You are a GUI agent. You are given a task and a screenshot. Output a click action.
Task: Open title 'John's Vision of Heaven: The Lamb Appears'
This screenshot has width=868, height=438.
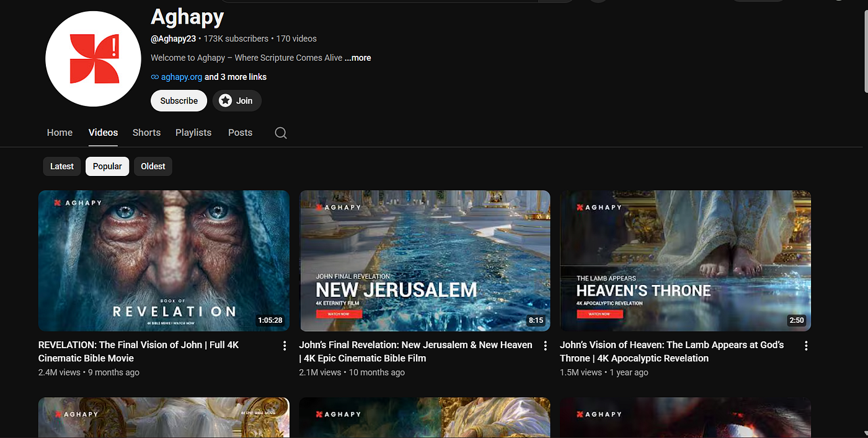tap(672, 351)
